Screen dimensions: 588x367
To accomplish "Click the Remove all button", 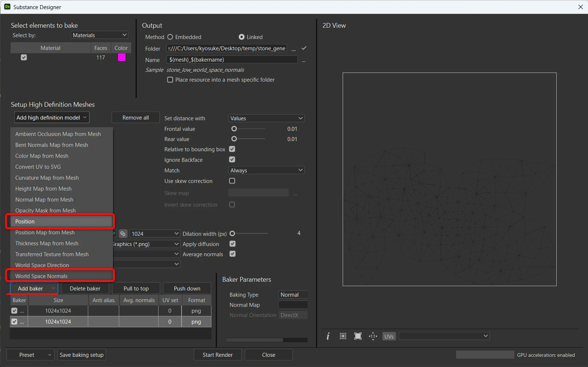I will click(x=136, y=118).
